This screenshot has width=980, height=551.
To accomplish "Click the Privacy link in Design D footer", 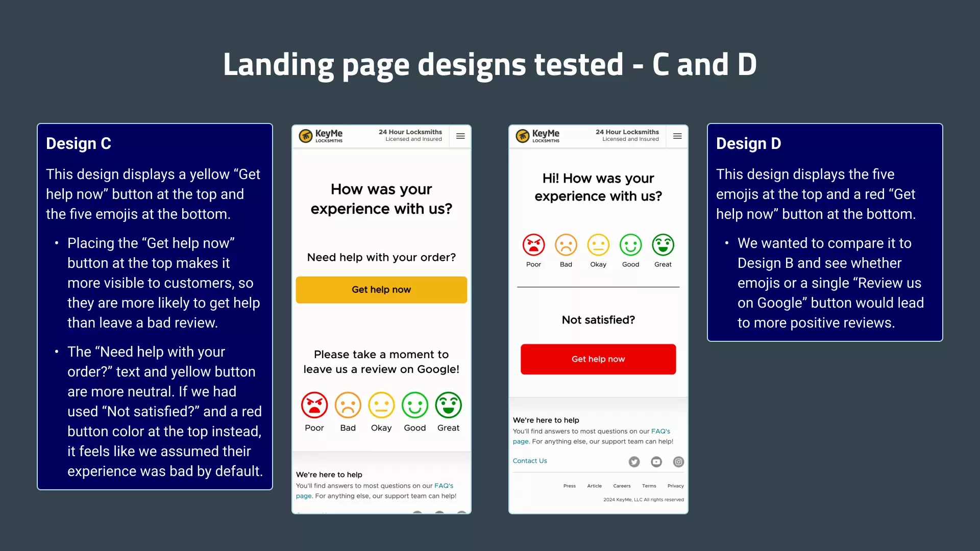I will click(x=675, y=485).
